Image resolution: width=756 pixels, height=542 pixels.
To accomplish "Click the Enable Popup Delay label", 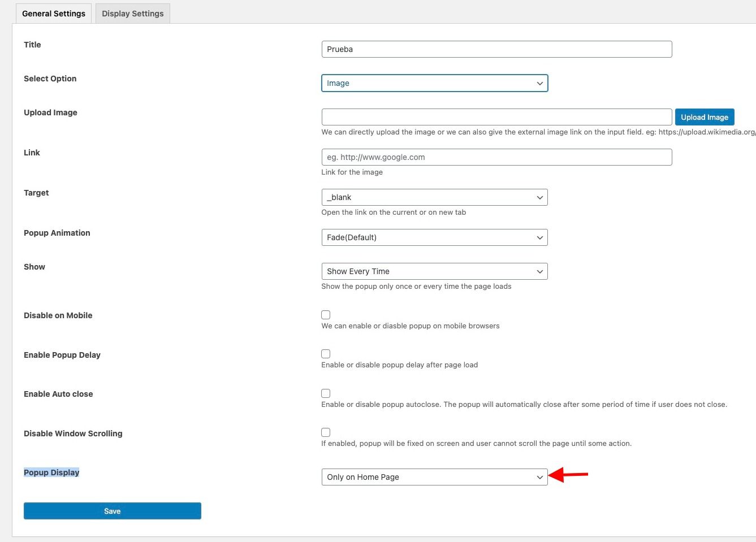I will point(62,355).
